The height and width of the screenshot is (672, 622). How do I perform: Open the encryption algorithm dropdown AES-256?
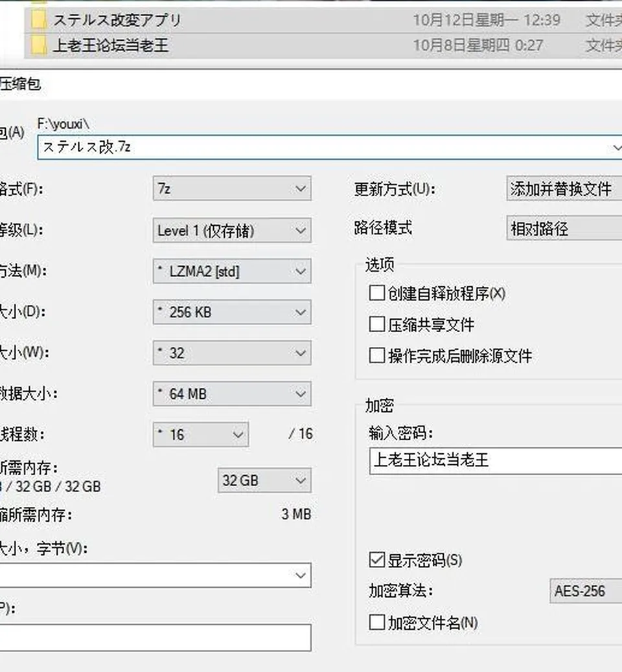point(586,591)
